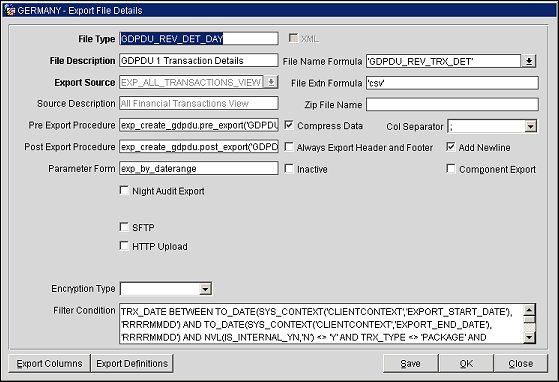Expand the Col Separator dropdown
This screenshot has height=382, width=559.
530,126
